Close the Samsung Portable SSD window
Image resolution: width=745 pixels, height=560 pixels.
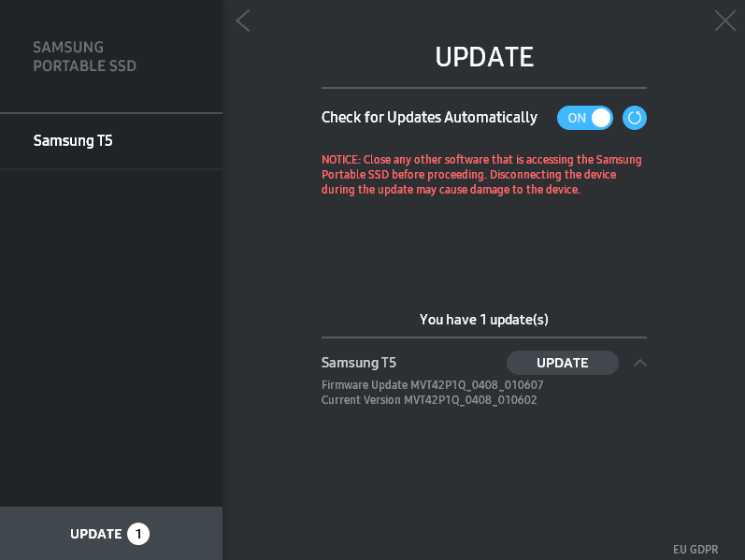click(724, 21)
